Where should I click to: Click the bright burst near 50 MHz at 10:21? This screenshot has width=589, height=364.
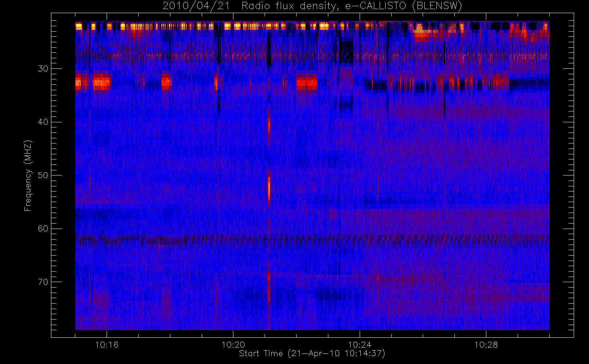(x=269, y=188)
